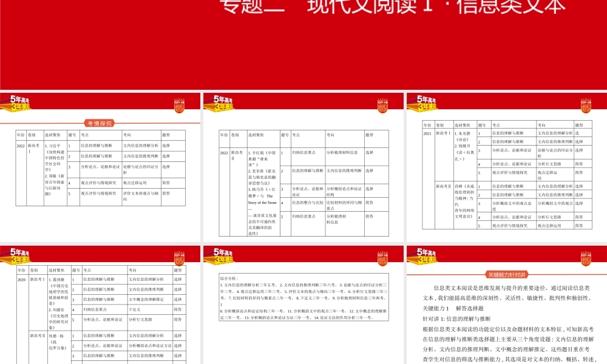
Task: Click the 关键能力针对讲 banner header
Action: [x=507, y=275]
